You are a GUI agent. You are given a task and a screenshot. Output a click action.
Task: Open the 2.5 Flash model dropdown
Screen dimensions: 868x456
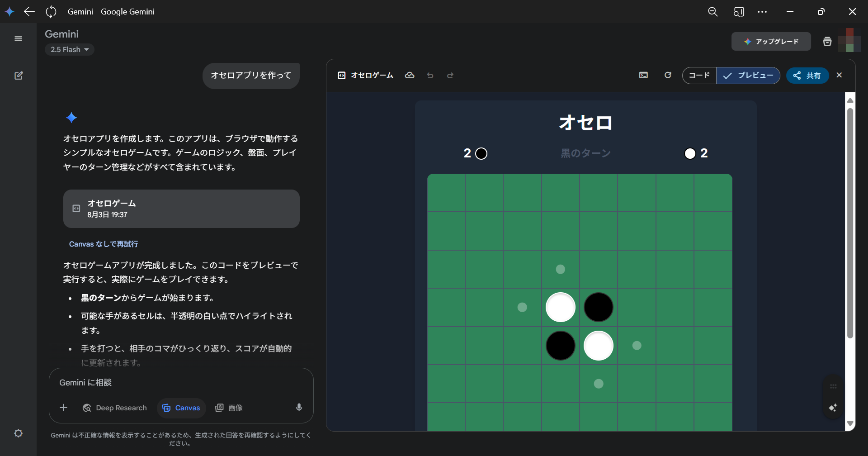70,49
